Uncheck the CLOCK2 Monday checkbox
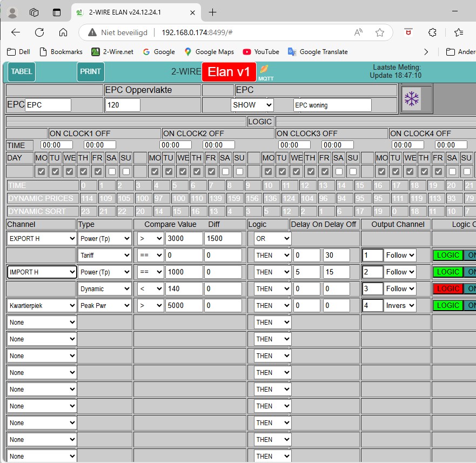This screenshot has height=463, width=476. click(x=155, y=172)
